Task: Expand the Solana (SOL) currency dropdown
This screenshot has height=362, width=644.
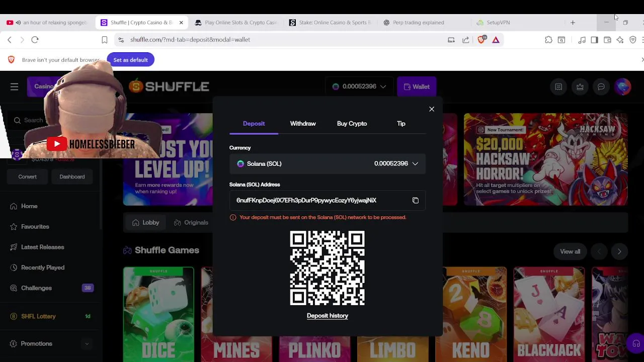Action: [x=328, y=164]
